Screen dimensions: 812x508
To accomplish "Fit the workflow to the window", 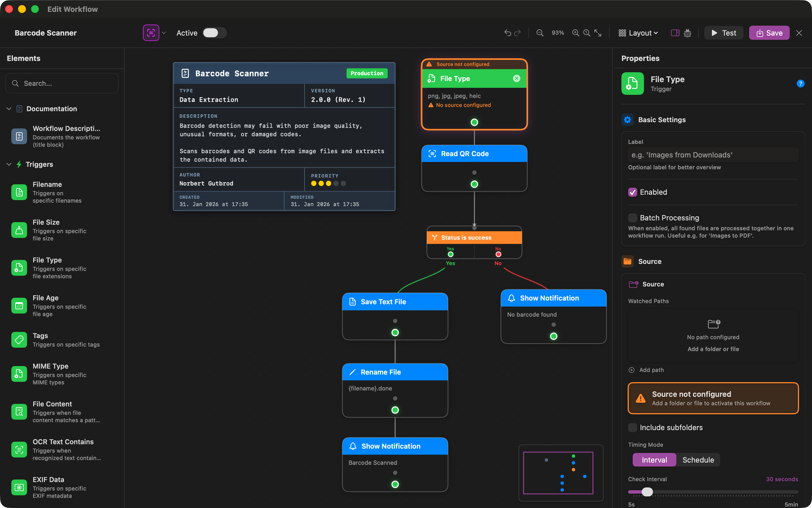I will click(598, 33).
